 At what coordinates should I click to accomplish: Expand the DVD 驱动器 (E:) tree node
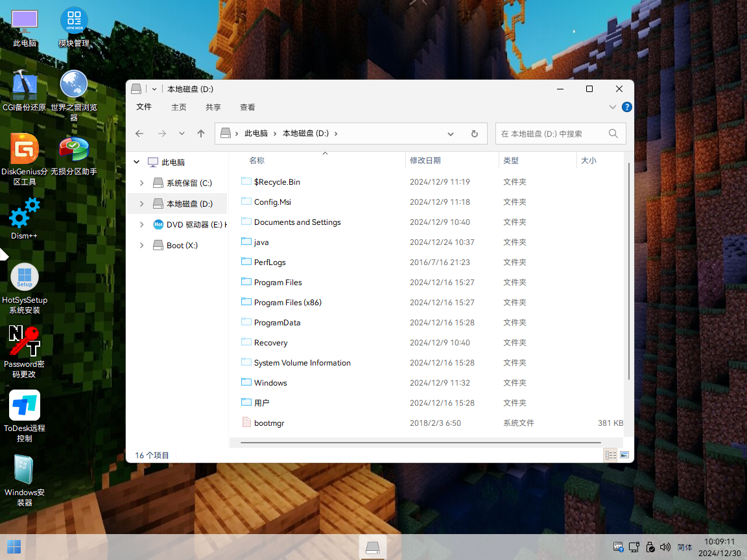pos(141,224)
